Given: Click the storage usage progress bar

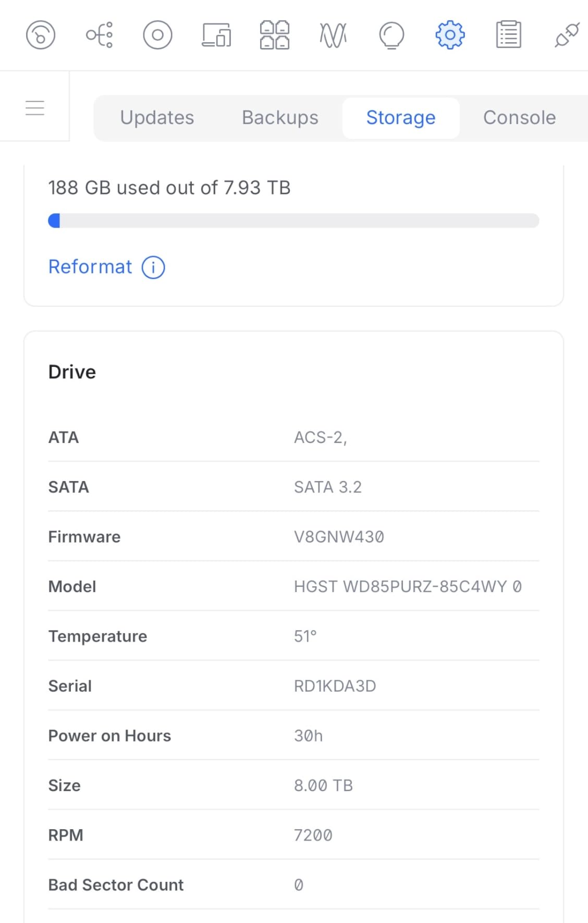Looking at the screenshot, I should (x=293, y=220).
